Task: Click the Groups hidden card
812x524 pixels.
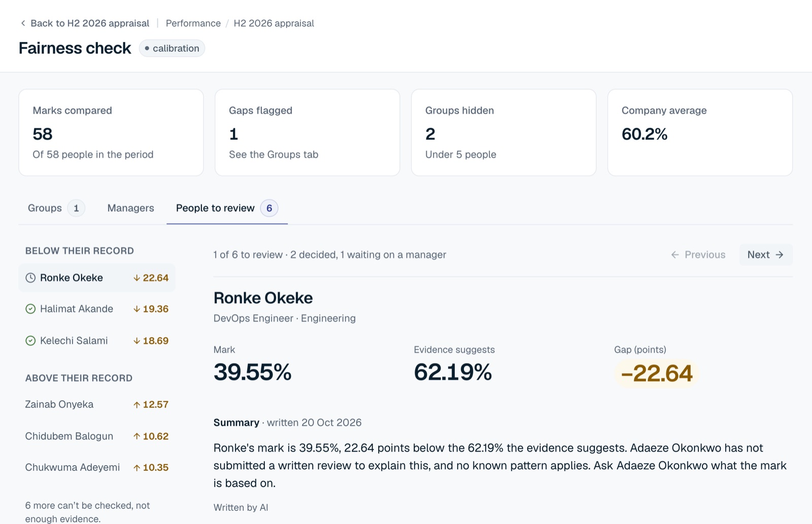Action: 504,133
